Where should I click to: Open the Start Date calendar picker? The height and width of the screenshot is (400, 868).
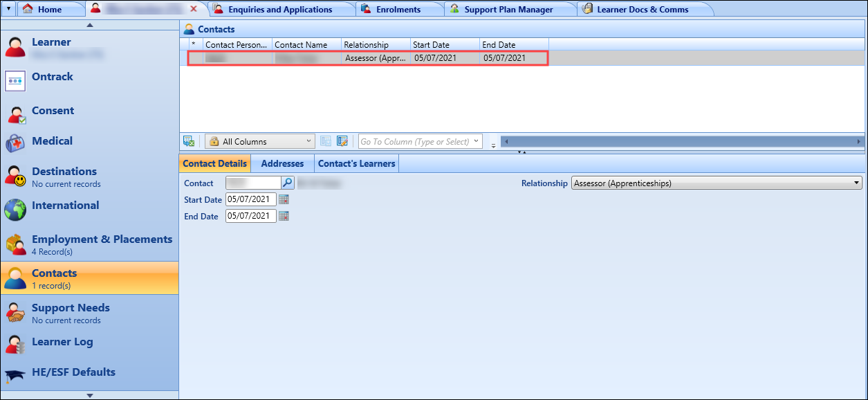(x=284, y=199)
